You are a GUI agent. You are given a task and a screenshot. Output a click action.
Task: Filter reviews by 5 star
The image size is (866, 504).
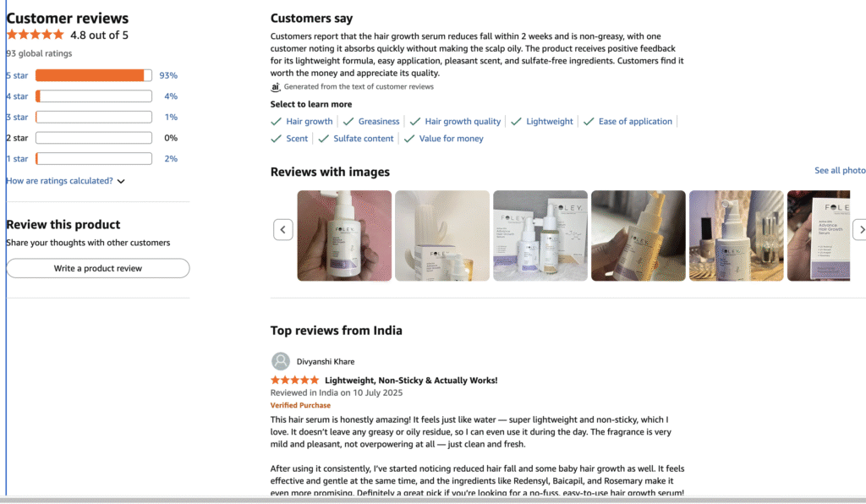17,76
